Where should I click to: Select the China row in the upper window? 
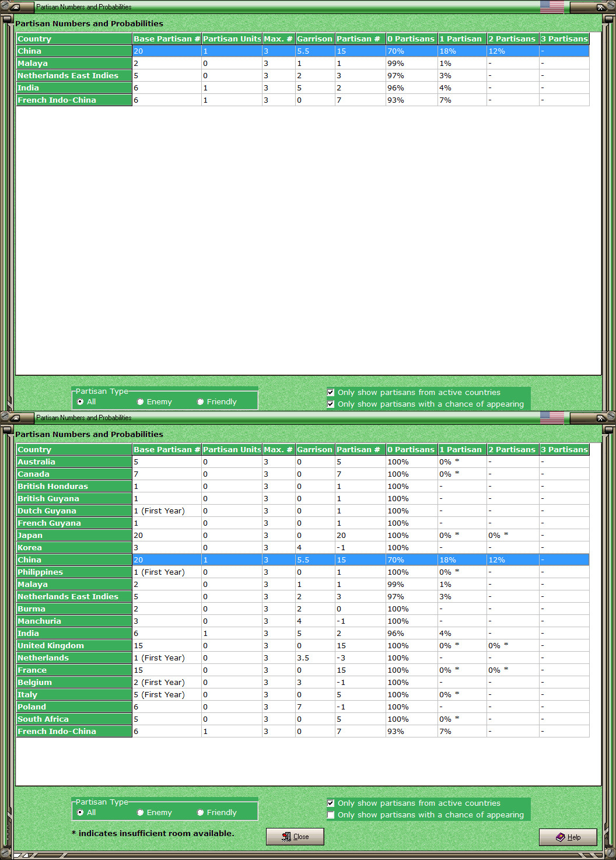pyautogui.click(x=303, y=51)
